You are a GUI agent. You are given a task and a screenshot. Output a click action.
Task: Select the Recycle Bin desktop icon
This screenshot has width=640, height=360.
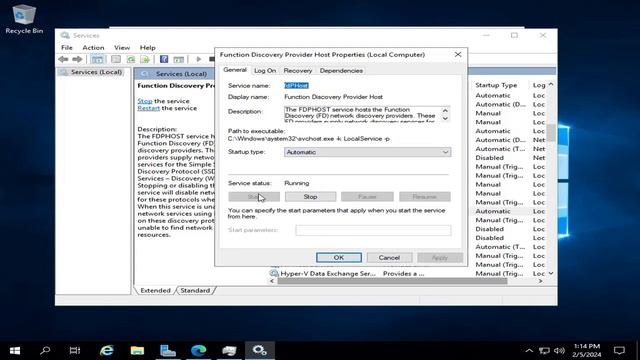click(x=24, y=19)
